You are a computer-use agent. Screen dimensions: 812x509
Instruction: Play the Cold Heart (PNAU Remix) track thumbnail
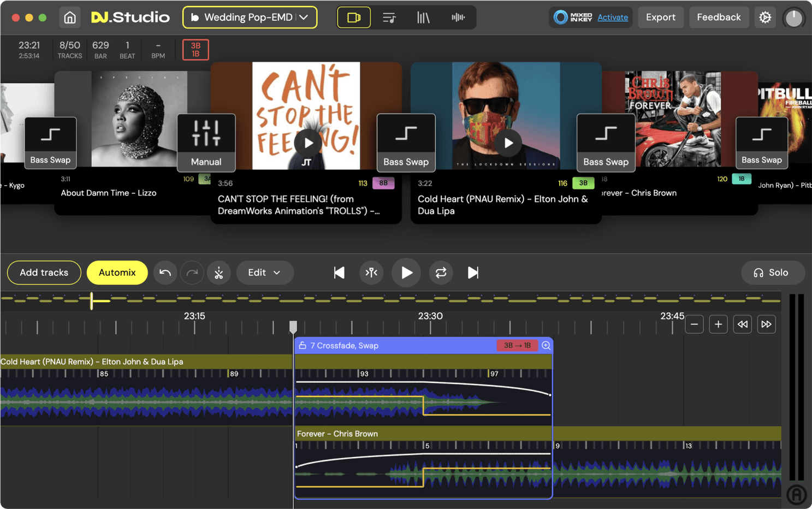[x=508, y=143]
